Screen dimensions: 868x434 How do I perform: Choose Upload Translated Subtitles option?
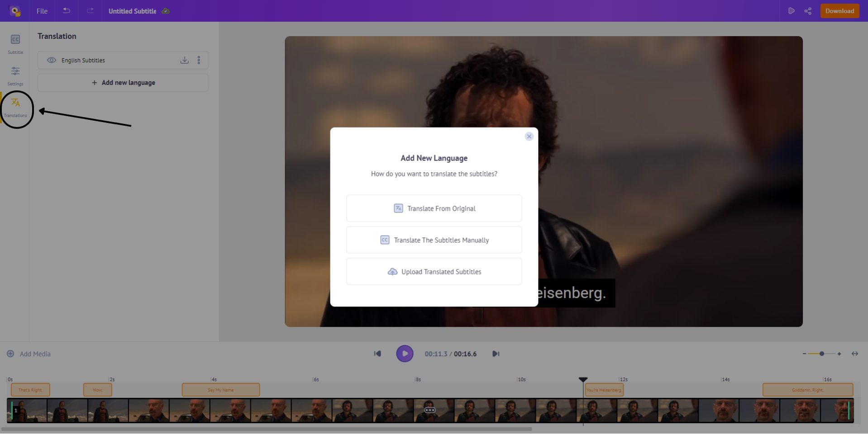coord(434,272)
